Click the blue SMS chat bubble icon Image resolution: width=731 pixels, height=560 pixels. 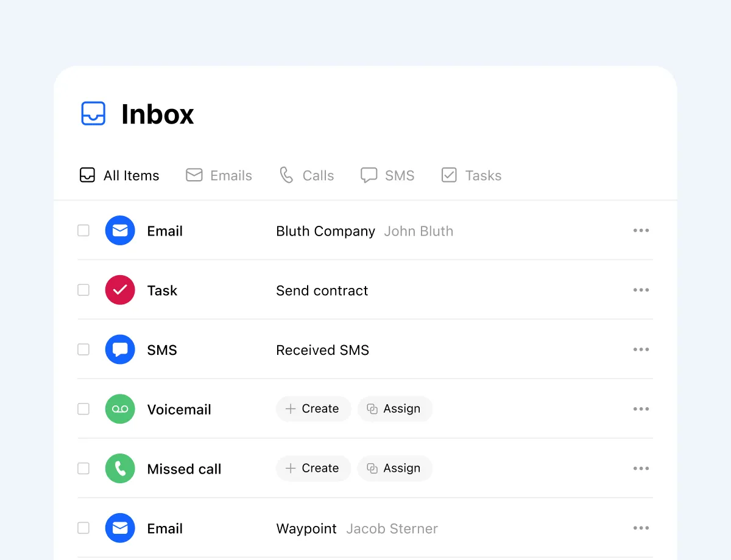point(120,350)
